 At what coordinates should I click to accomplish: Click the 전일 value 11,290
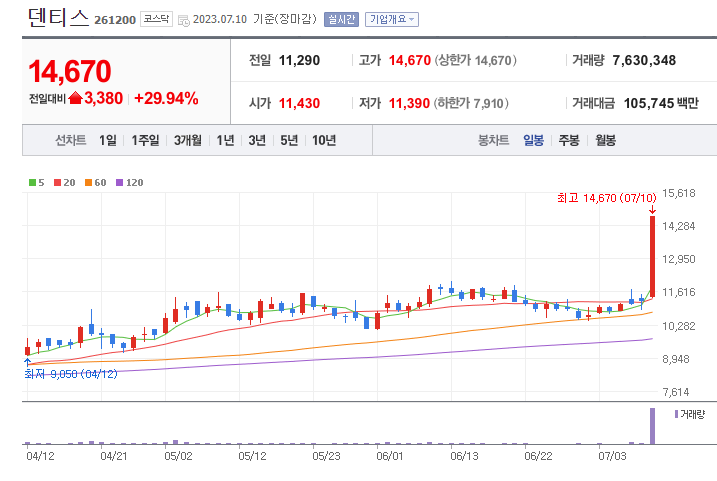point(299,60)
